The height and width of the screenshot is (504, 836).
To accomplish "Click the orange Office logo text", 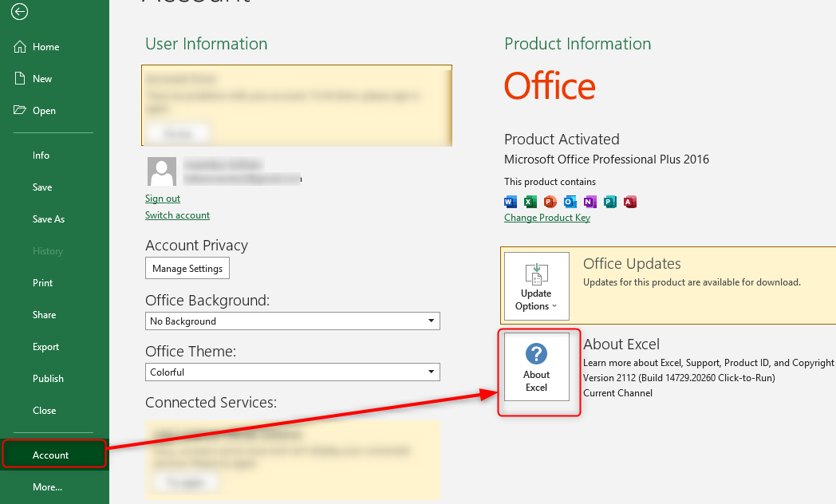I will (x=550, y=86).
